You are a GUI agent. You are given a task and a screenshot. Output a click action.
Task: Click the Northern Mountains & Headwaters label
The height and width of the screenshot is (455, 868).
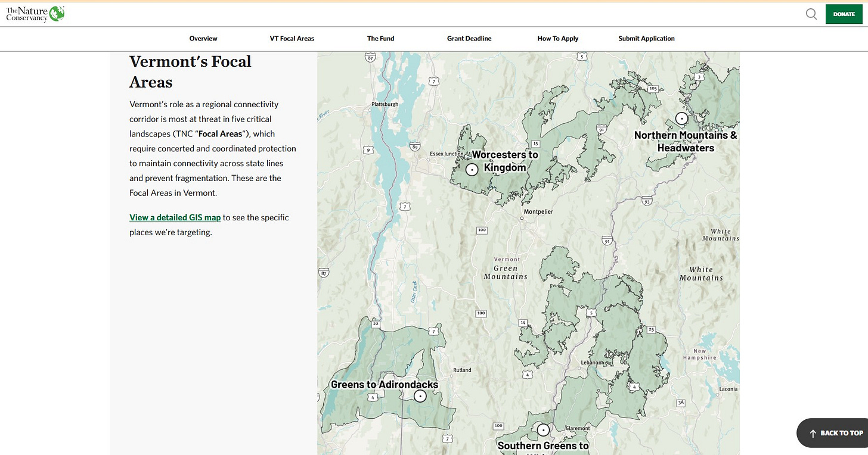pos(686,141)
